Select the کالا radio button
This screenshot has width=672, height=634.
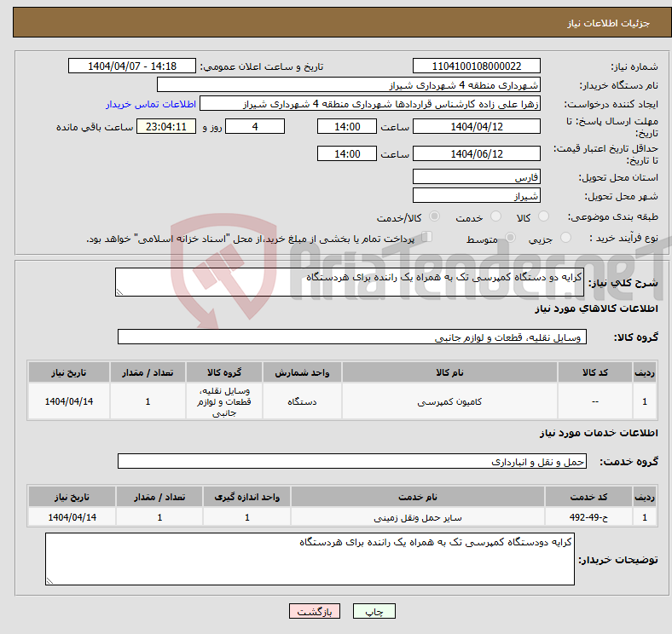point(543,216)
